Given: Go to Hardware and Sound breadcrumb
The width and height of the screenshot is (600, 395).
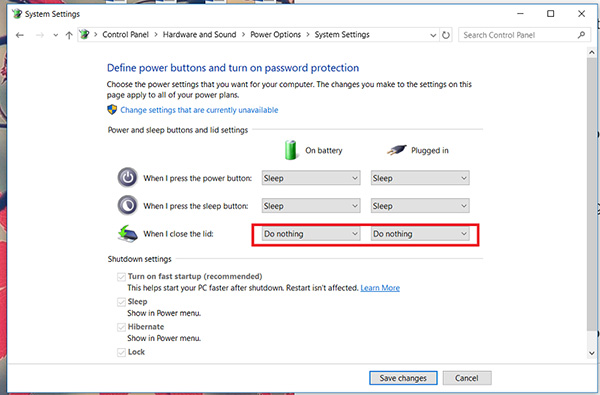Looking at the screenshot, I should click(x=199, y=35).
